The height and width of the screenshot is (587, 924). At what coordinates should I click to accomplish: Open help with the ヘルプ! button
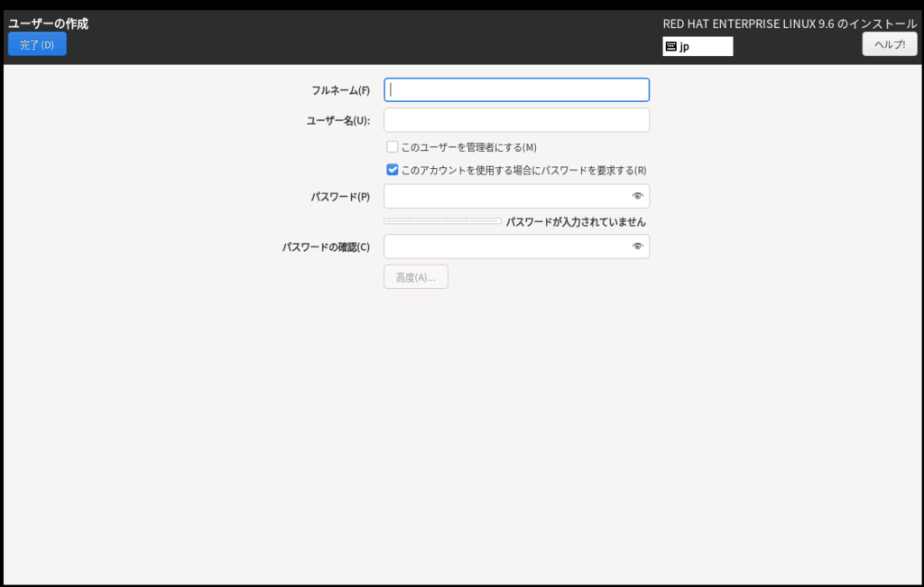tap(889, 44)
